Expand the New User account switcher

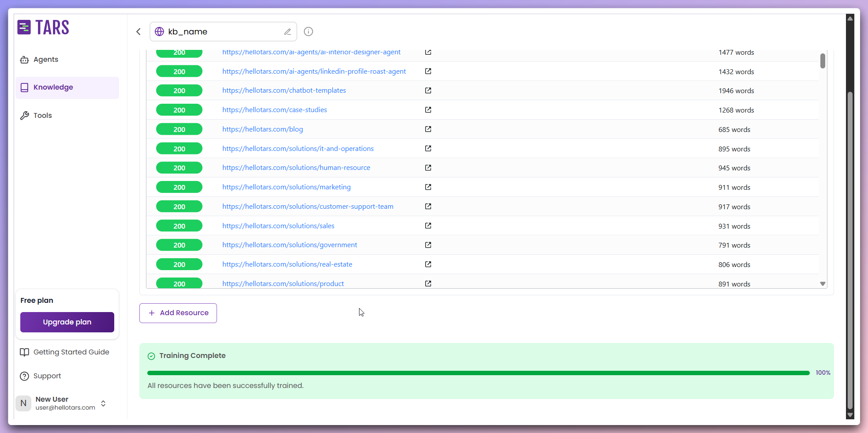pos(103,403)
